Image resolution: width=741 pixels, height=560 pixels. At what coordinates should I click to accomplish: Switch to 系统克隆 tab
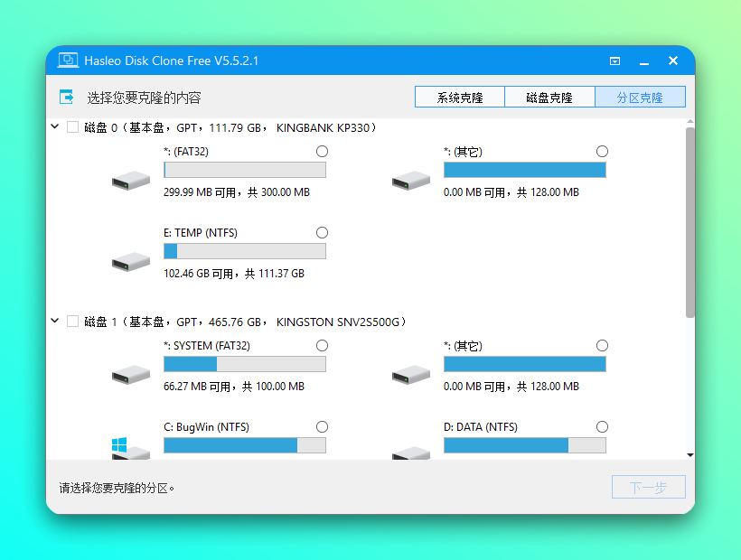point(460,97)
